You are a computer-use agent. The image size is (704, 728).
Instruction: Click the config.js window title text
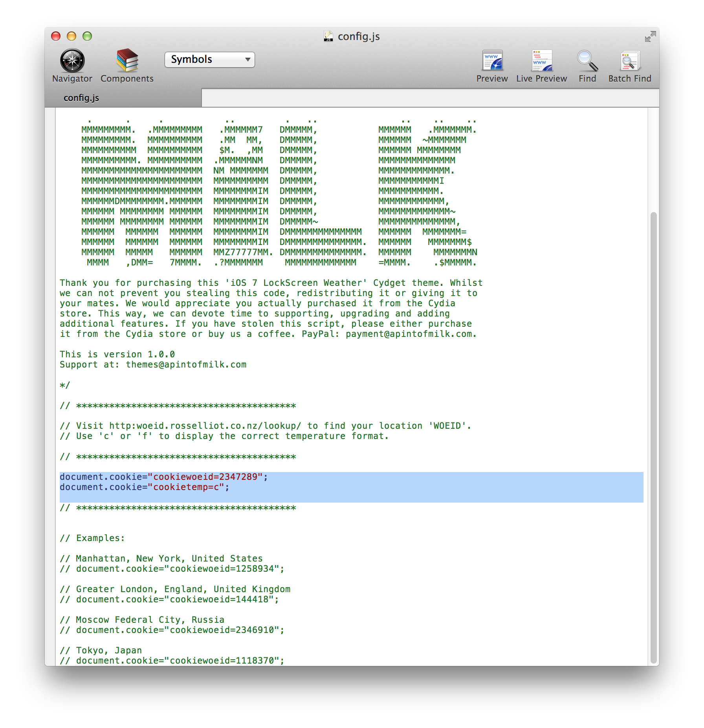[359, 37]
